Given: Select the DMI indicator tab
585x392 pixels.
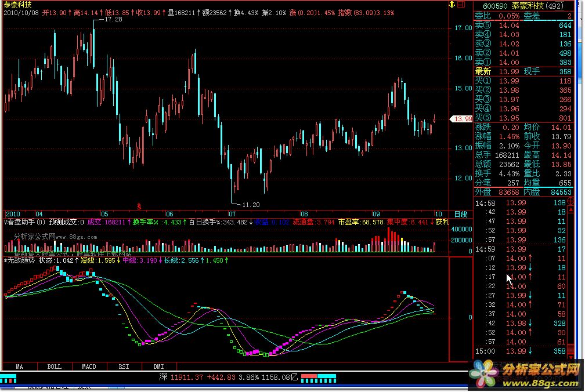Looking at the screenshot, I should pyautogui.click(x=158, y=366).
